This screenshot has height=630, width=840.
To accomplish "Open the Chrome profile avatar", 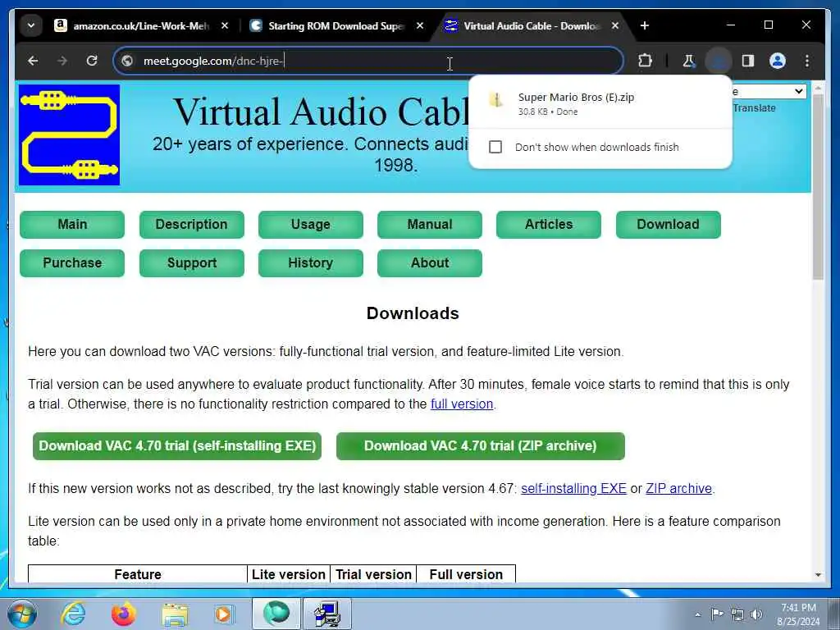I will pyautogui.click(x=778, y=61).
